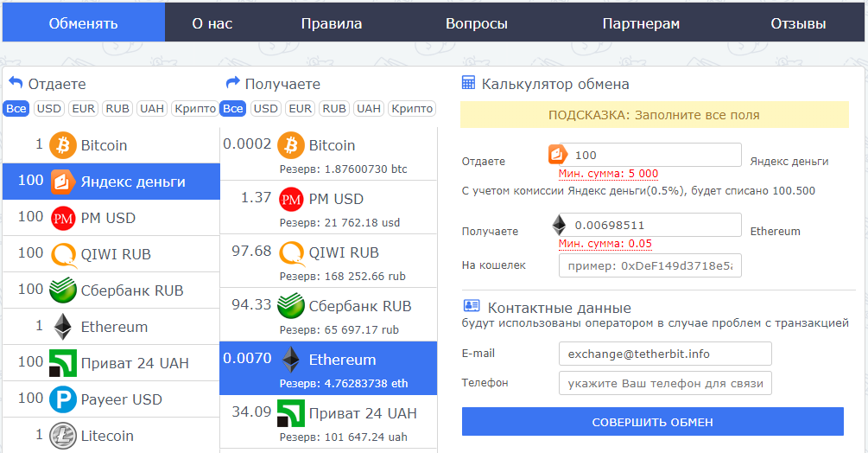Filter Отдаете list by Крипто
Image resolution: width=868 pixels, height=453 pixels.
pos(195,109)
